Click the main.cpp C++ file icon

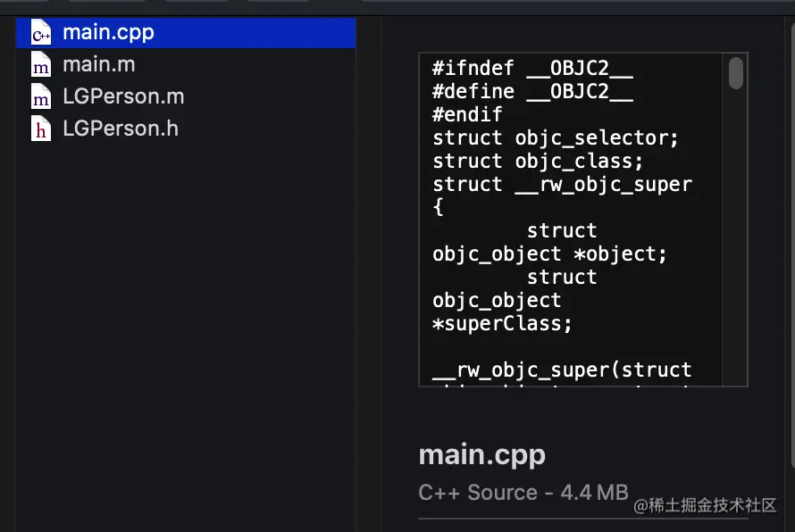click(x=41, y=33)
